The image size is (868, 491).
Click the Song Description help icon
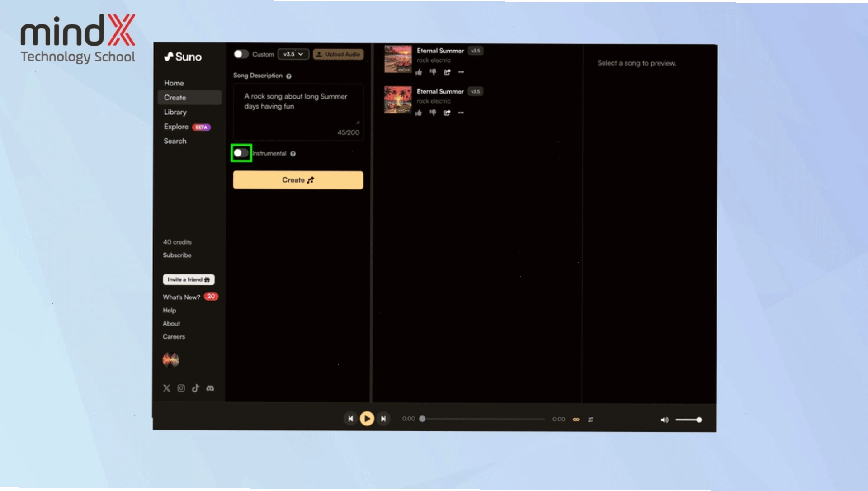point(288,76)
